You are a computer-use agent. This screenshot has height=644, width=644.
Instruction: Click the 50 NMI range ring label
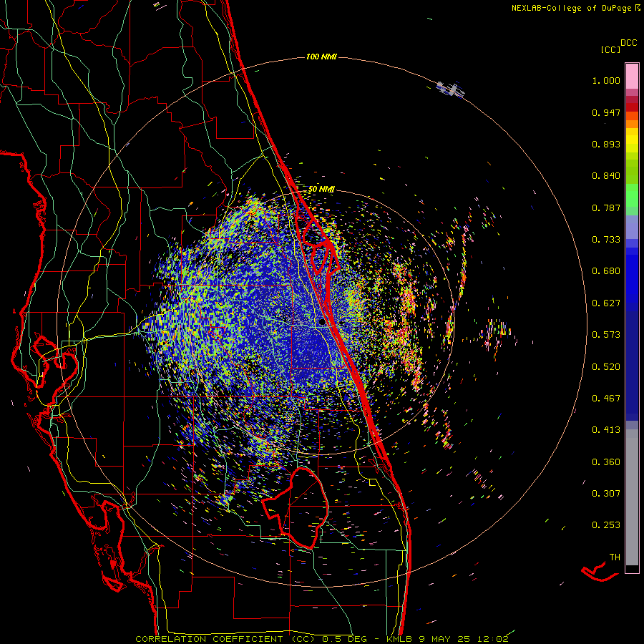coord(321,189)
